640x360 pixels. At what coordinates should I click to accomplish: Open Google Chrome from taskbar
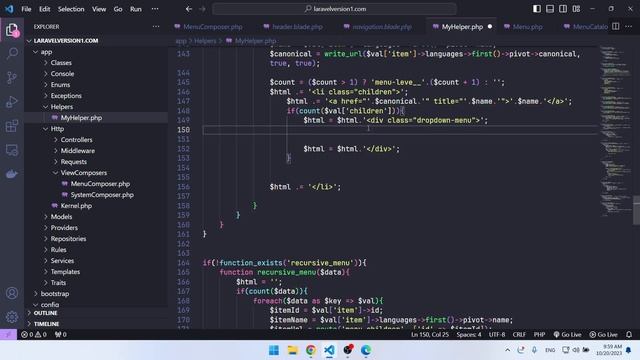coord(311,350)
